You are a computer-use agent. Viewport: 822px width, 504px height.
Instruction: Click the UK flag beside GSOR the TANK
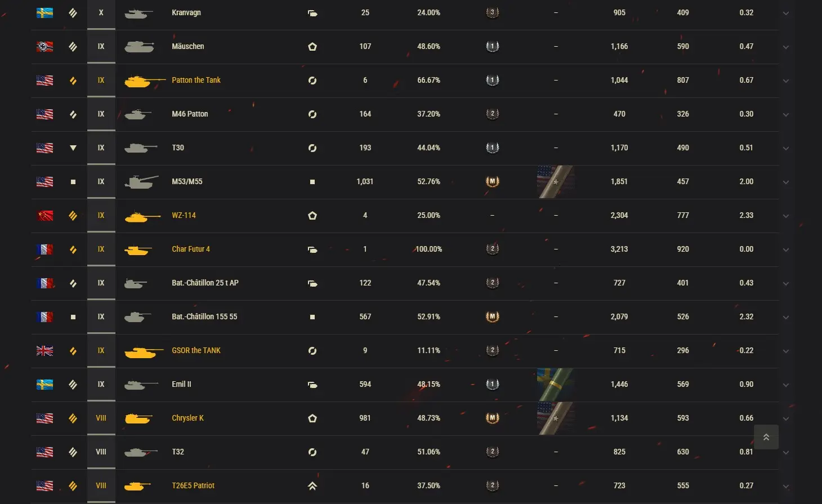[45, 350]
